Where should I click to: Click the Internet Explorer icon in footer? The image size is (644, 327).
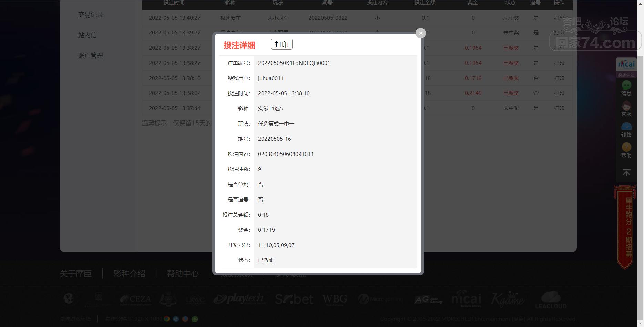(x=176, y=319)
